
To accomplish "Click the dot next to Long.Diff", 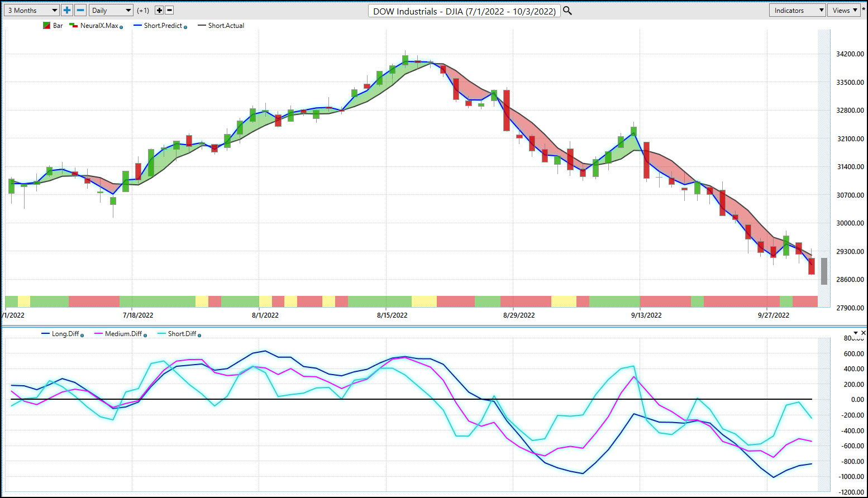I will click(x=82, y=335).
